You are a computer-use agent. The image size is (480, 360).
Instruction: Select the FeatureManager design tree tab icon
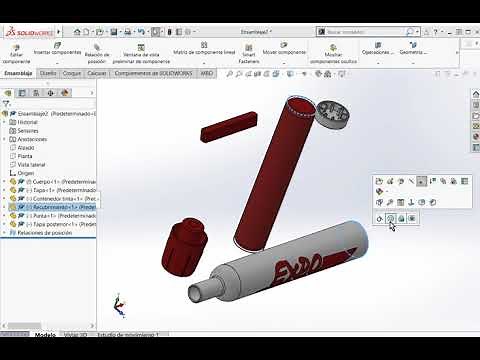click(8, 93)
